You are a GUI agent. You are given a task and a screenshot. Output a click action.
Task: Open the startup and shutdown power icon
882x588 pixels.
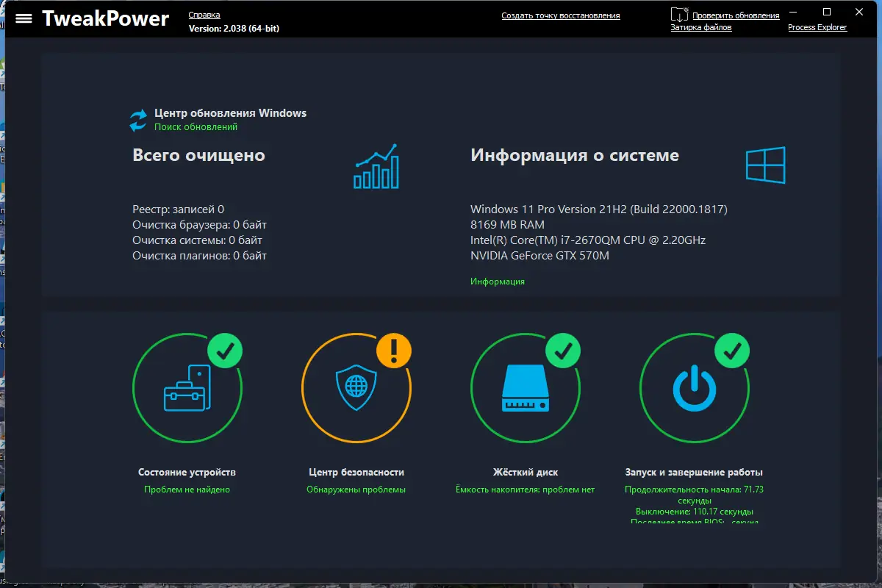[x=695, y=389]
